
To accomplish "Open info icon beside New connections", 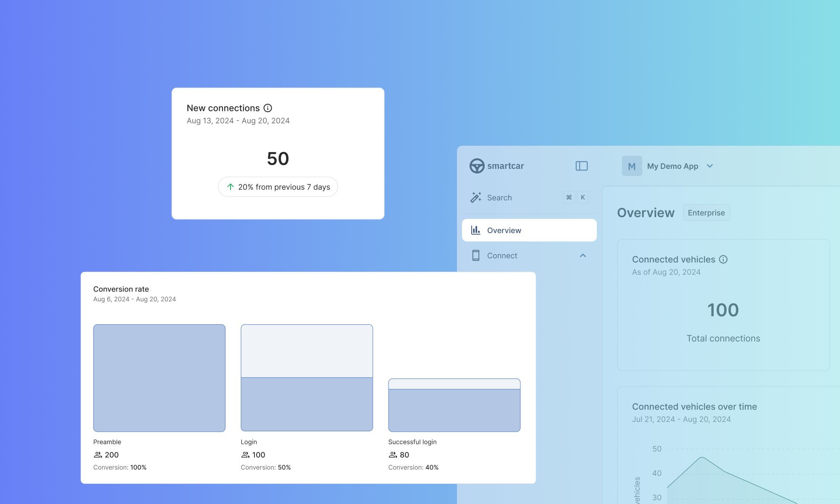I will 268,108.
